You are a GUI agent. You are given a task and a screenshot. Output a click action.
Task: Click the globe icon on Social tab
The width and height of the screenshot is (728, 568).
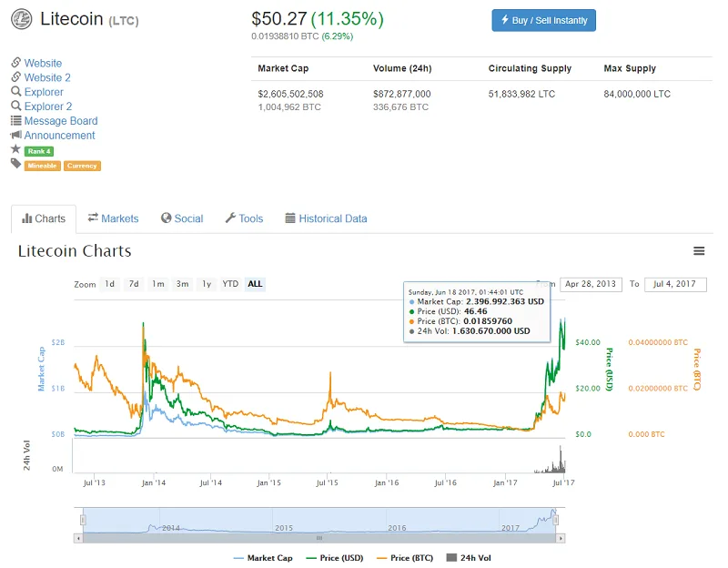[x=167, y=218]
